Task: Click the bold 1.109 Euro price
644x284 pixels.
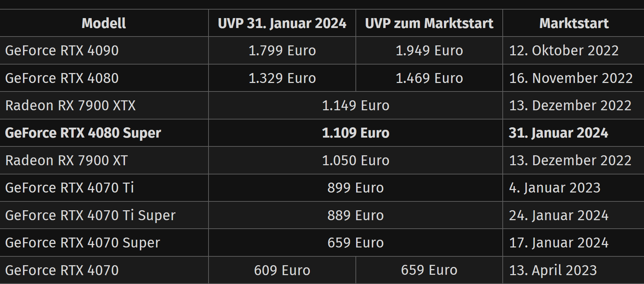Action: (355, 133)
